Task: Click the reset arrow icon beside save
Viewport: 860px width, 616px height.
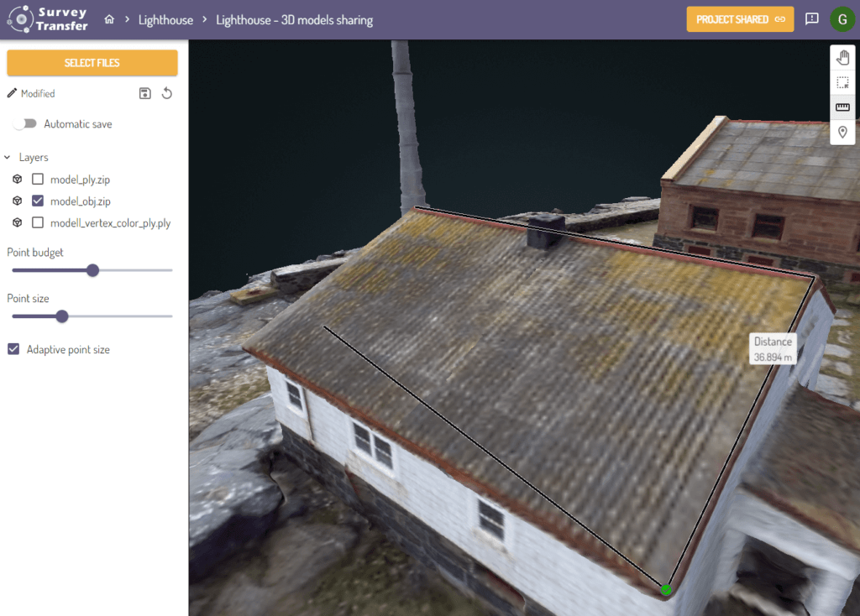Action: coord(166,93)
